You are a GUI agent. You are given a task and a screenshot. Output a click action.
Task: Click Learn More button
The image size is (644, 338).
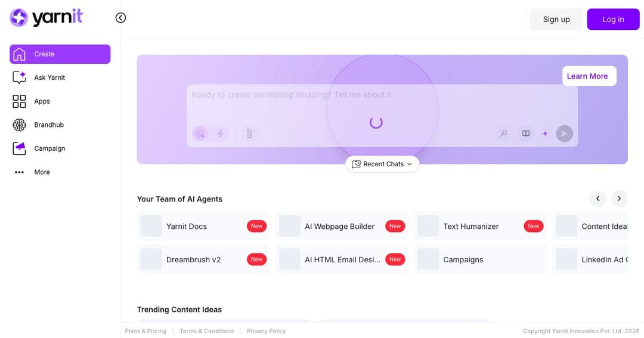[589, 76]
